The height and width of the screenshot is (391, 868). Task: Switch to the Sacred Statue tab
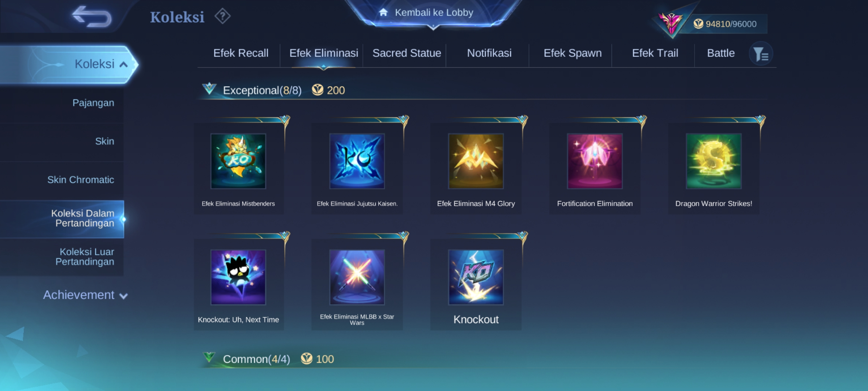407,53
